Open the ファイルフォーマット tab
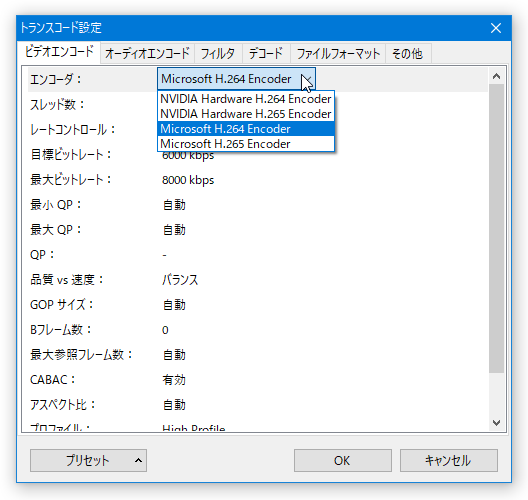The width and height of the screenshot is (528, 500). (338, 54)
